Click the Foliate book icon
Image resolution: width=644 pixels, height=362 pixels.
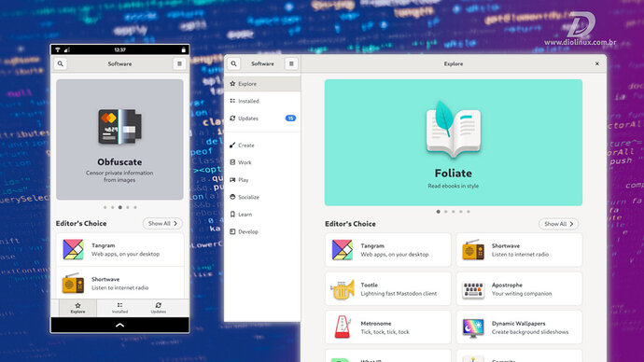pyautogui.click(x=453, y=130)
